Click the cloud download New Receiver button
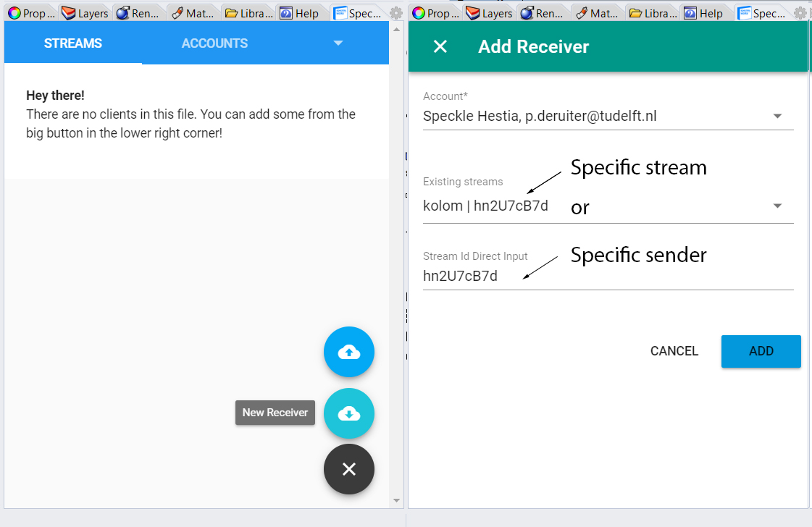This screenshot has height=527, width=812. pyautogui.click(x=348, y=414)
